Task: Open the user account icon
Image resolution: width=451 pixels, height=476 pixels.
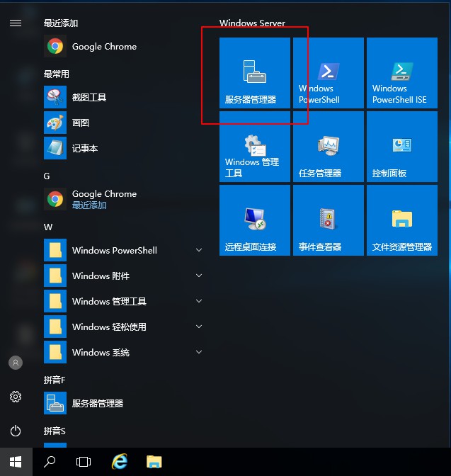Action: click(x=16, y=363)
